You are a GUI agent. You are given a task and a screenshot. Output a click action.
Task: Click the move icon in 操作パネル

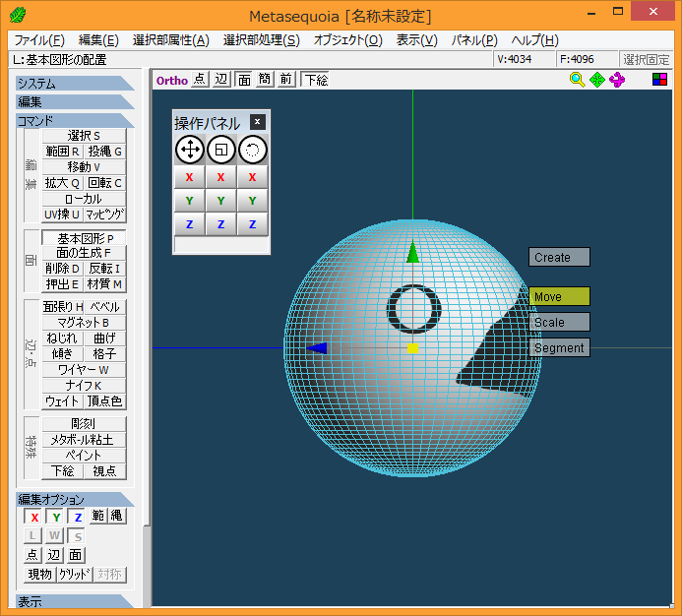190,150
